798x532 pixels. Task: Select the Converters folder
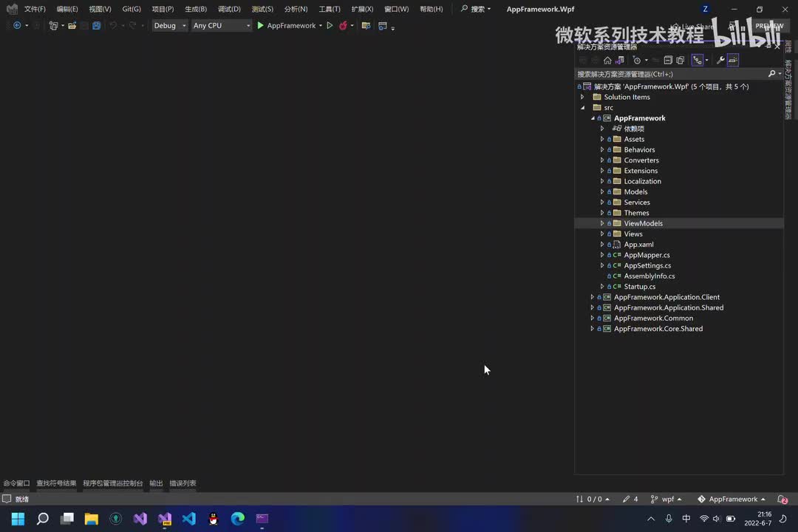[x=641, y=160]
